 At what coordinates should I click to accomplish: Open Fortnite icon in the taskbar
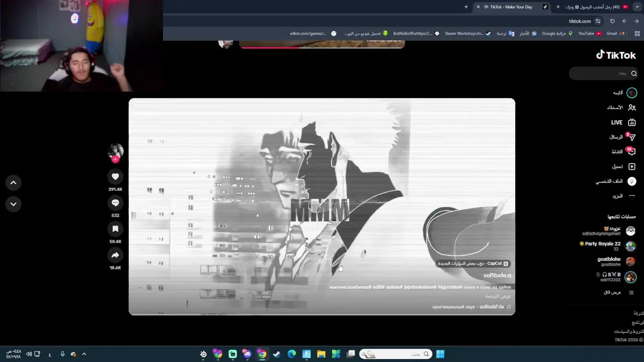pos(306,354)
